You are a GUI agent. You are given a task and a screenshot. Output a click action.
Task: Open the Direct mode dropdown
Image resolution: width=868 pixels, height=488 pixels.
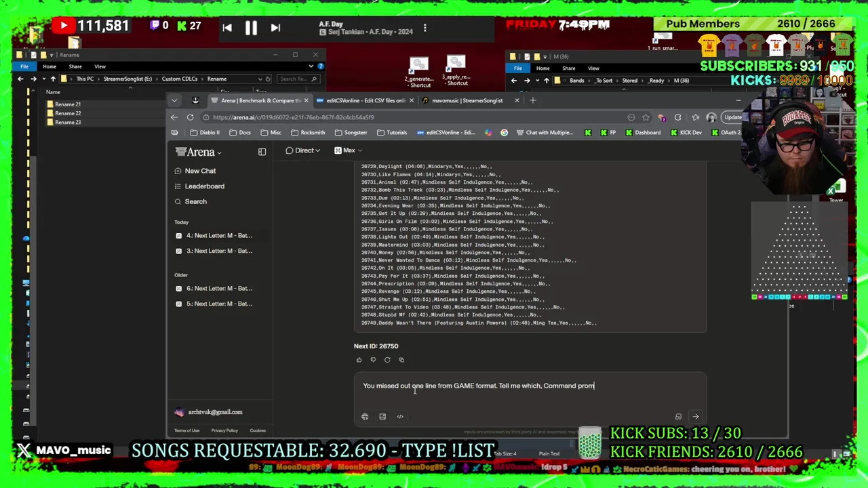pyautogui.click(x=304, y=150)
